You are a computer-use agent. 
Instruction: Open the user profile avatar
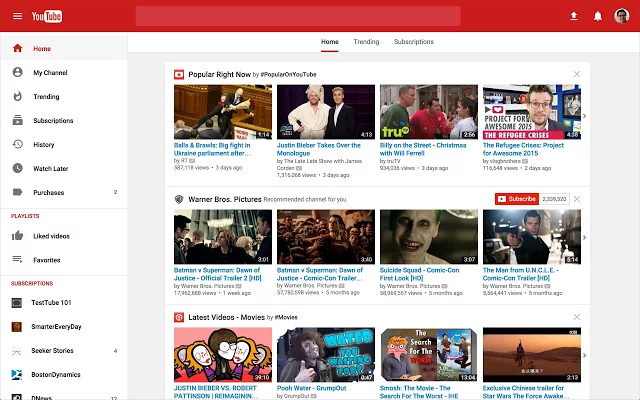[x=622, y=16]
